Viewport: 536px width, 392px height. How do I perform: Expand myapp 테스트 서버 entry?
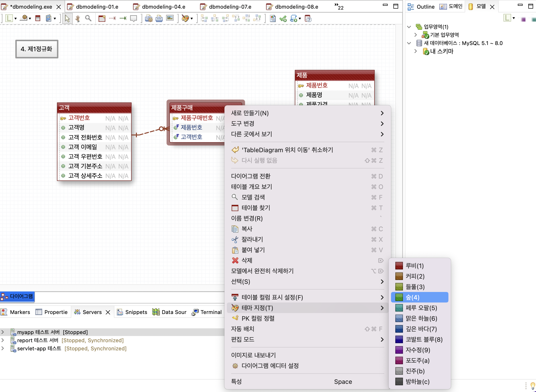[3, 332]
